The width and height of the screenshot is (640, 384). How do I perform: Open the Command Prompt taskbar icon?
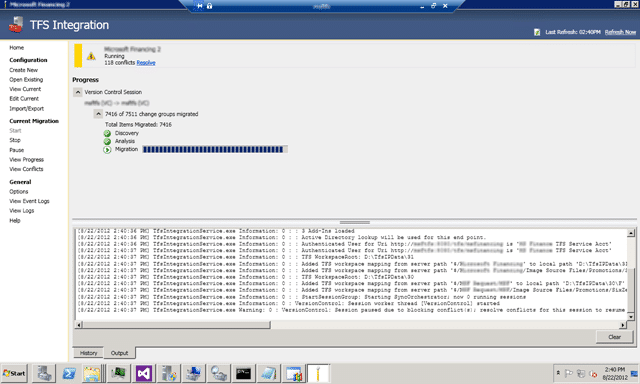[x=244, y=373]
